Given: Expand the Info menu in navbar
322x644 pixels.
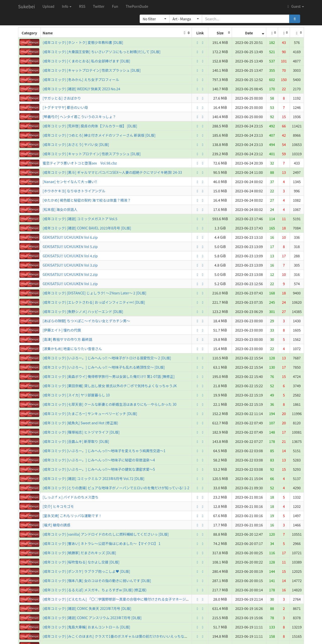Looking at the screenshot, I should coord(66,6).
